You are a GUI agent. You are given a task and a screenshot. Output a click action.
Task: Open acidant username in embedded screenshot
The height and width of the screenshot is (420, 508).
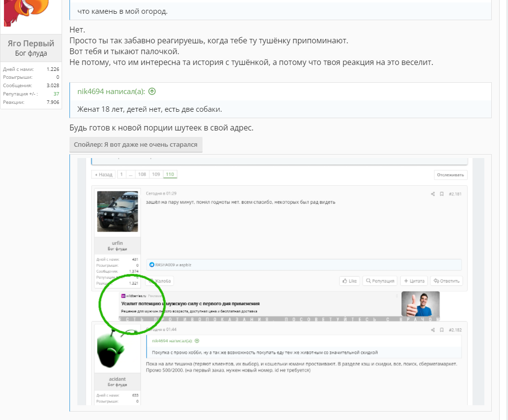pos(117,379)
